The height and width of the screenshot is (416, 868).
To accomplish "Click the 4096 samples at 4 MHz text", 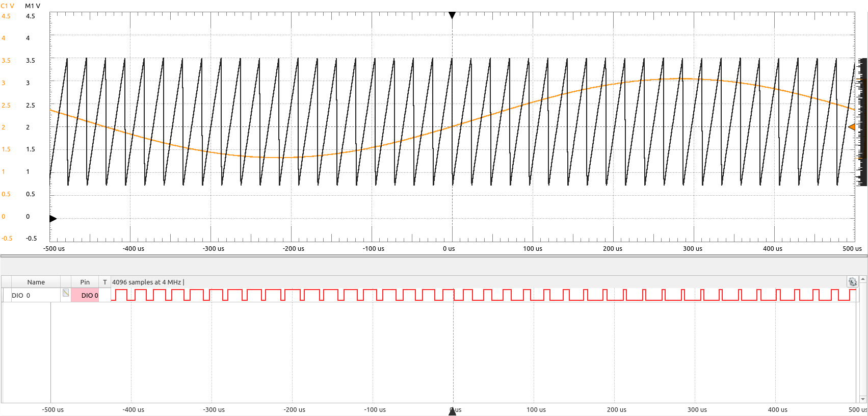I will [147, 282].
